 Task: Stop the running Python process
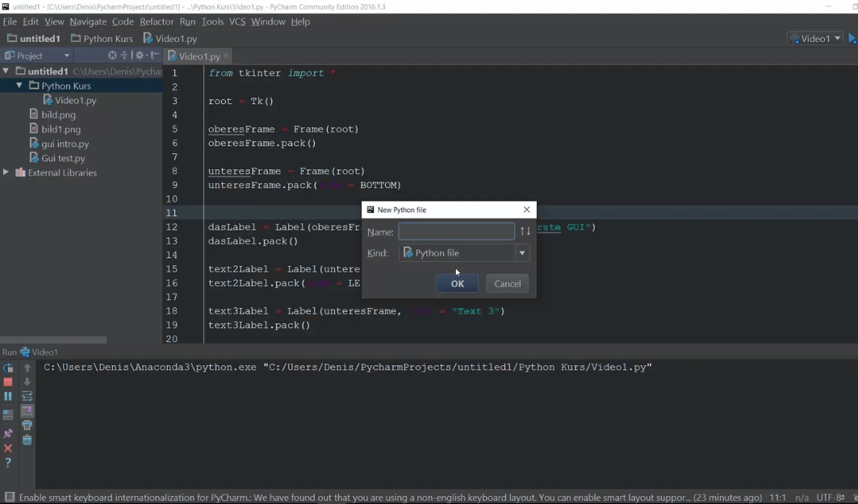point(8,381)
